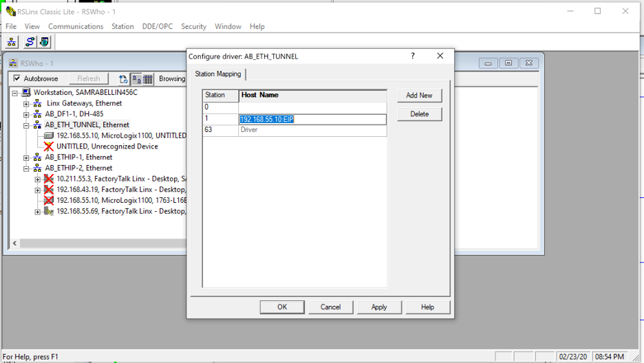Toggle the Autobrowse checkbox

click(x=17, y=78)
